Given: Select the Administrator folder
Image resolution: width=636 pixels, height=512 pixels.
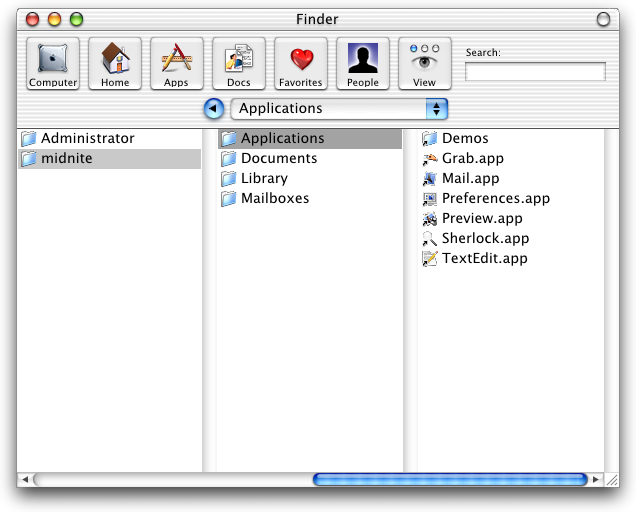Looking at the screenshot, I should (x=87, y=139).
